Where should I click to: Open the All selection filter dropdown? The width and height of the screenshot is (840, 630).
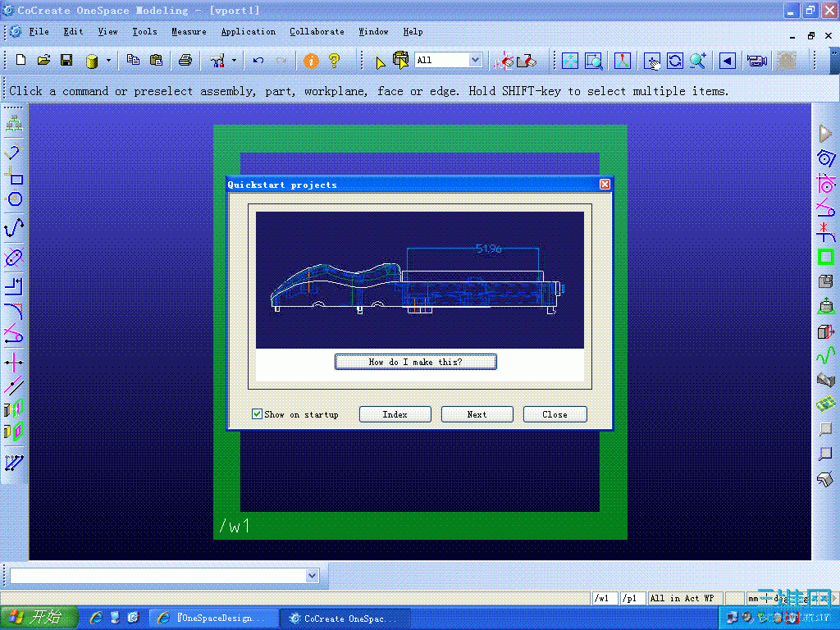[x=475, y=60]
